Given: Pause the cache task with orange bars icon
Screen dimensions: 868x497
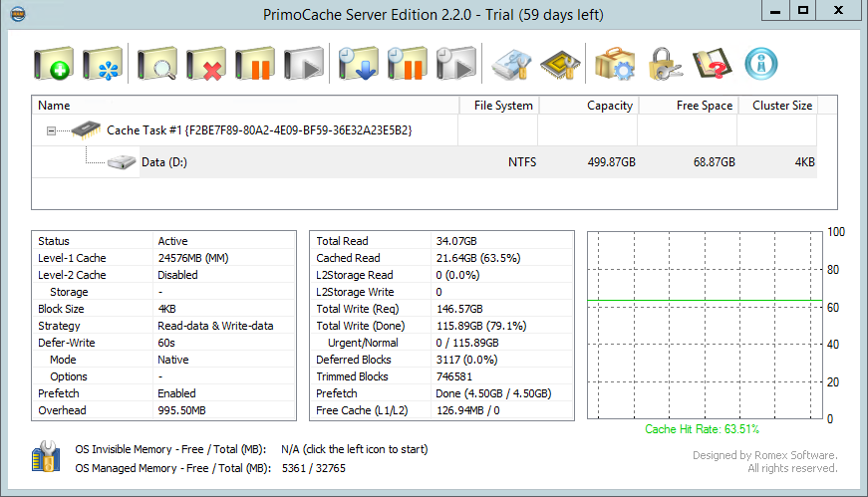Looking at the screenshot, I should pos(255,64).
